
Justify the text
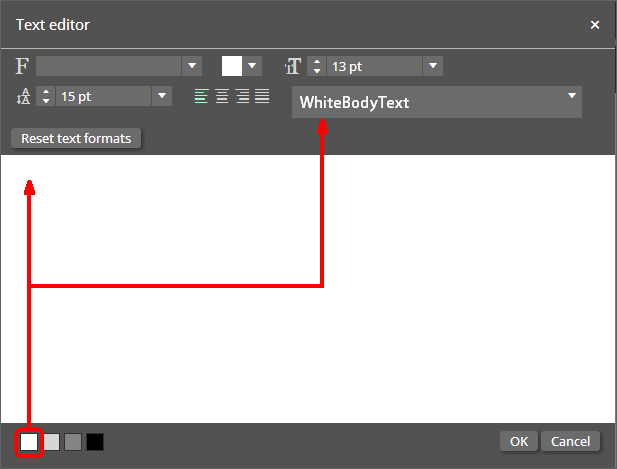click(x=262, y=97)
